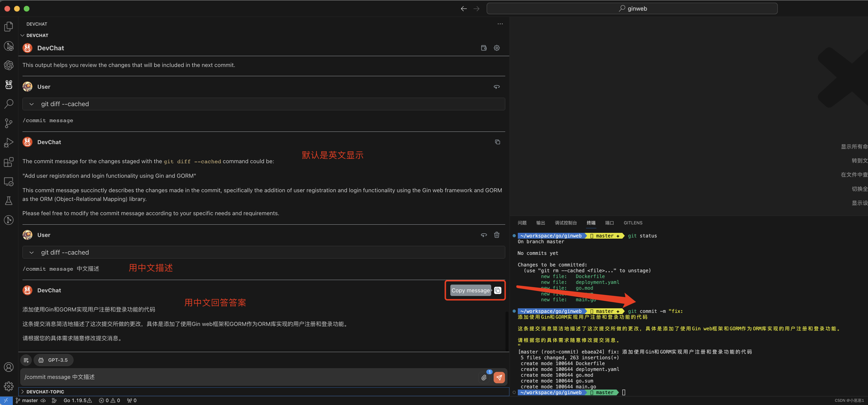
Task: Delete the second User message with trash icon
Action: point(497,235)
